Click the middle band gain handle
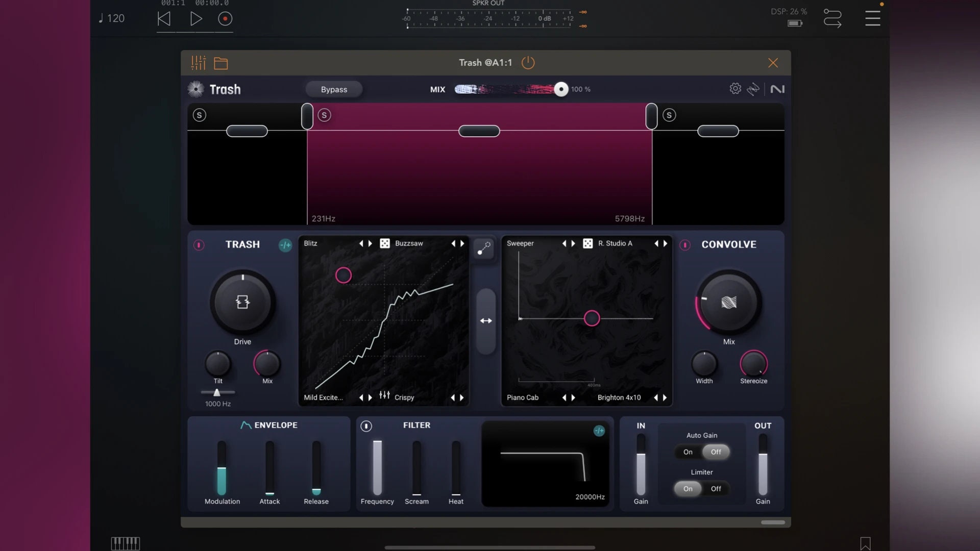Viewport: 980px width, 551px height. [479, 131]
